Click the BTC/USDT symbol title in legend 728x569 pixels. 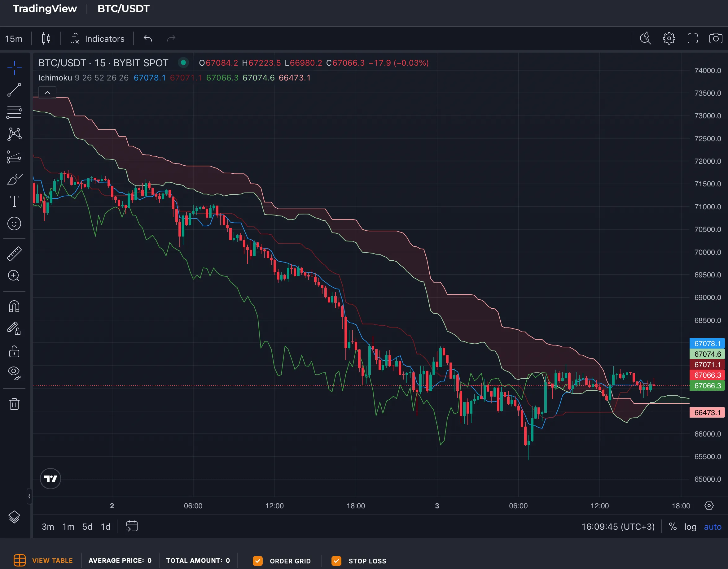[x=103, y=63]
